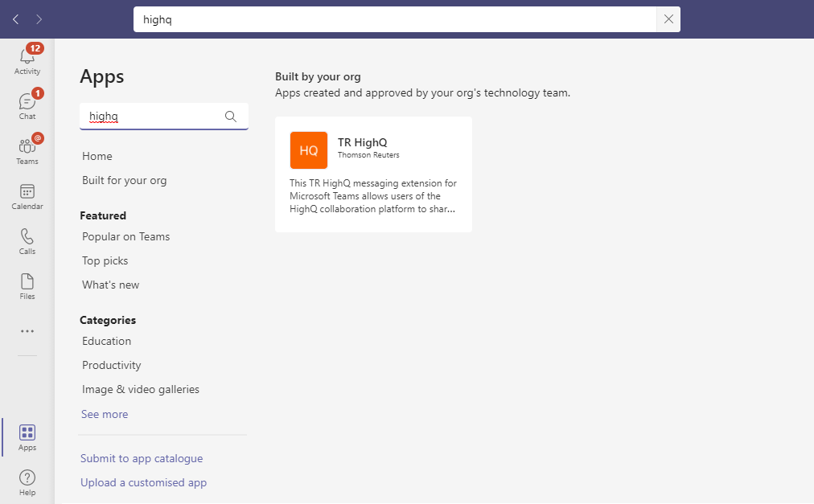Open the Calendar icon
The height and width of the screenshot is (504, 814).
click(27, 195)
